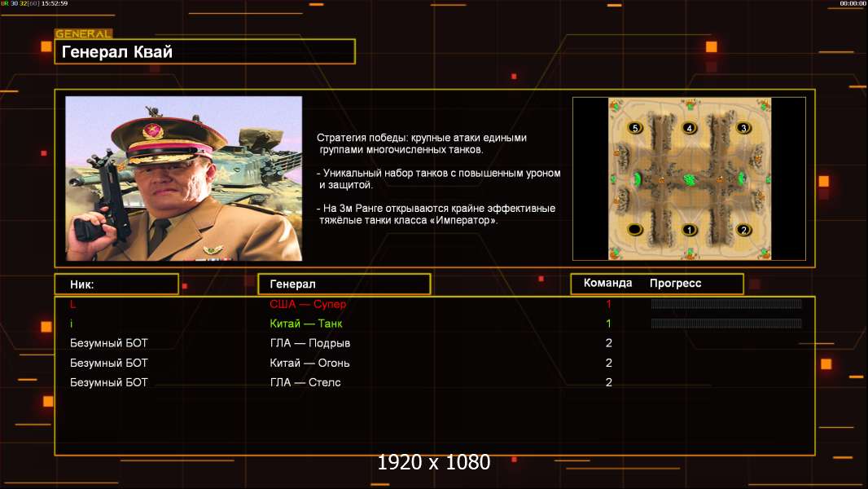Choose start position marker 1 on the minimap

pos(689,229)
